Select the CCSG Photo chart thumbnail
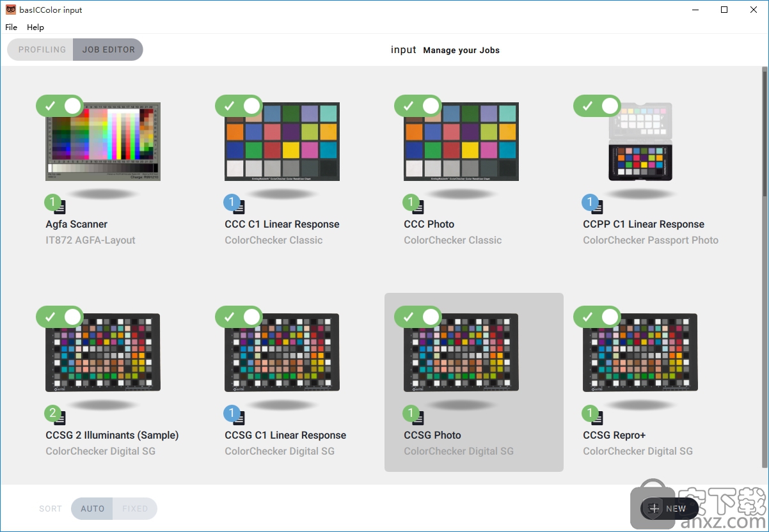This screenshot has height=532, width=769. coord(461,352)
